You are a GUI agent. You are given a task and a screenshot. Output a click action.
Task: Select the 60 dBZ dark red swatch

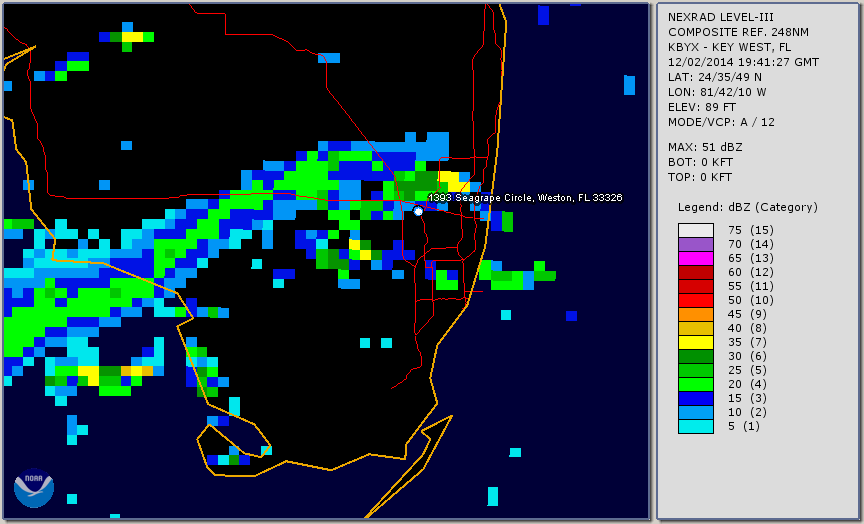pyautogui.click(x=696, y=272)
